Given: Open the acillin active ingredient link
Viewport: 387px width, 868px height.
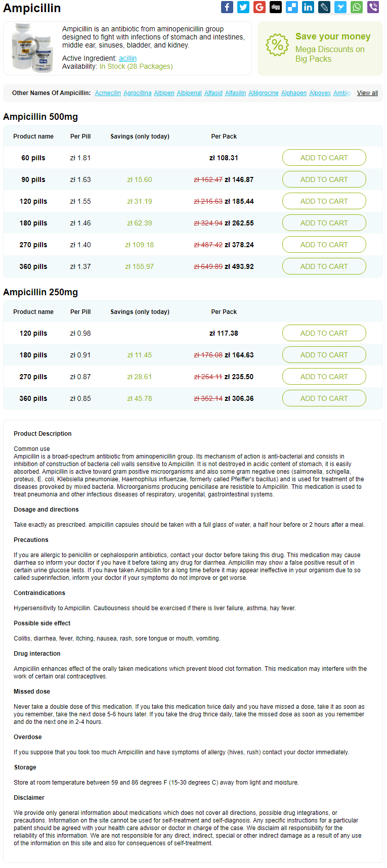Looking at the screenshot, I should pyautogui.click(x=127, y=58).
